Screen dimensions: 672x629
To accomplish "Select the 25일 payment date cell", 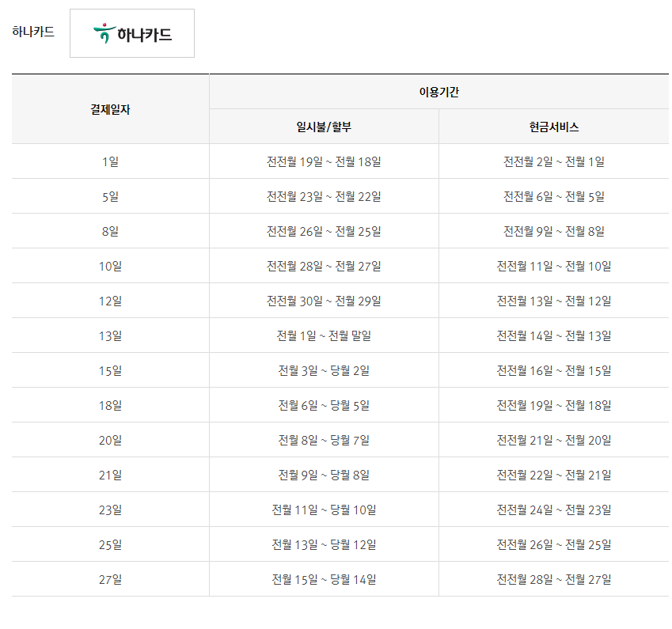I will (110, 544).
